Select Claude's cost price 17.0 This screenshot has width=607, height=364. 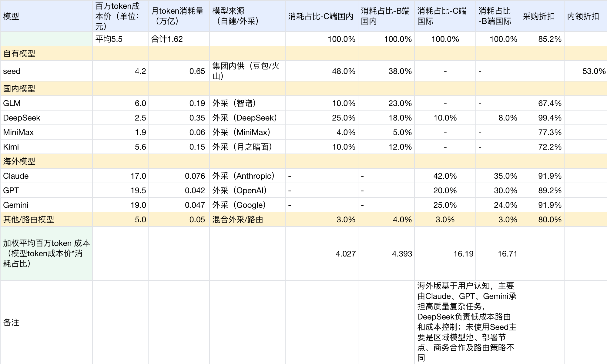[120, 176]
